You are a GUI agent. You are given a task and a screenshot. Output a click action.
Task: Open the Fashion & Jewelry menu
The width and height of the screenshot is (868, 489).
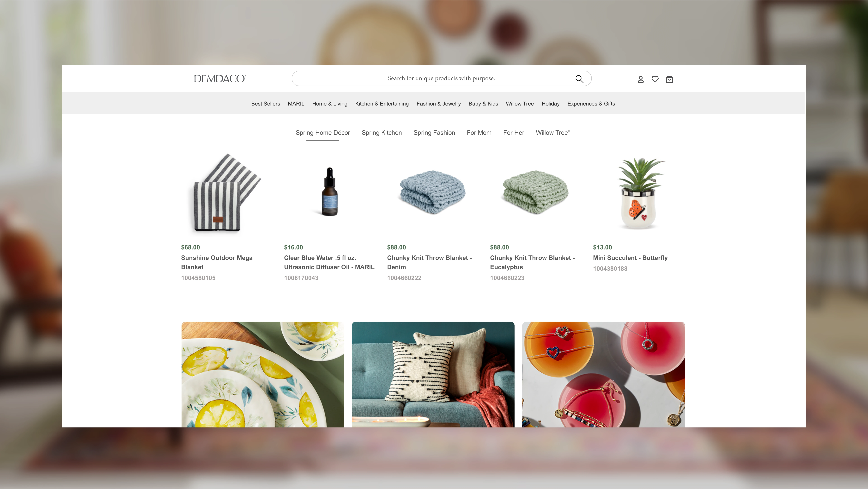pyautogui.click(x=438, y=103)
